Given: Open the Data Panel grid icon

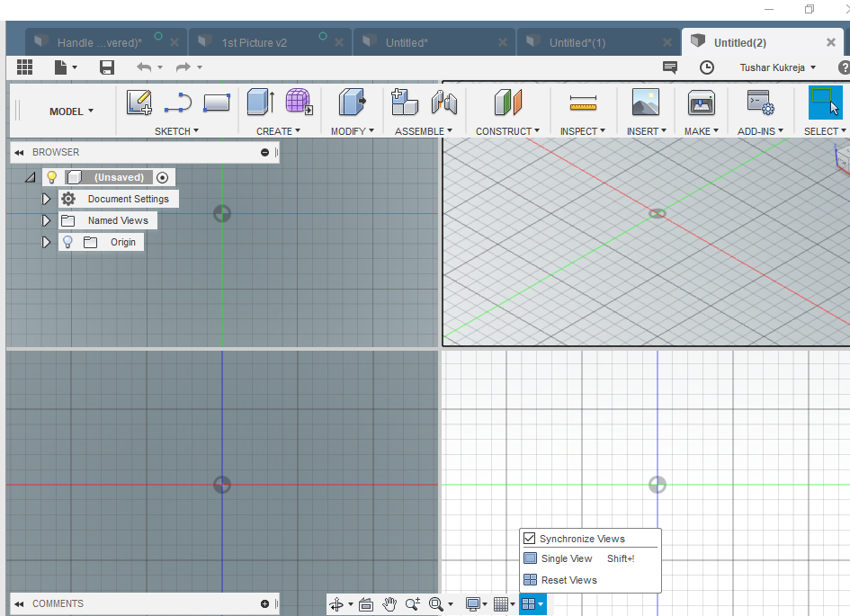Looking at the screenshot, I should tap(24, 67).
